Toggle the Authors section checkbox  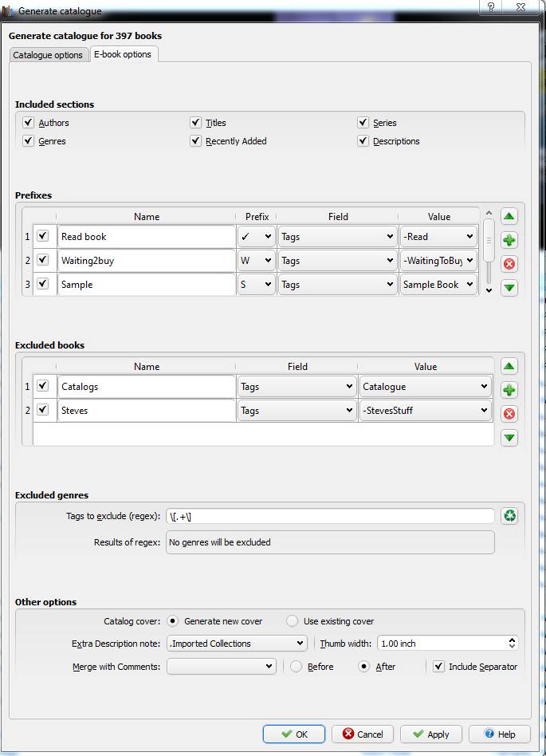pos(28,123)
